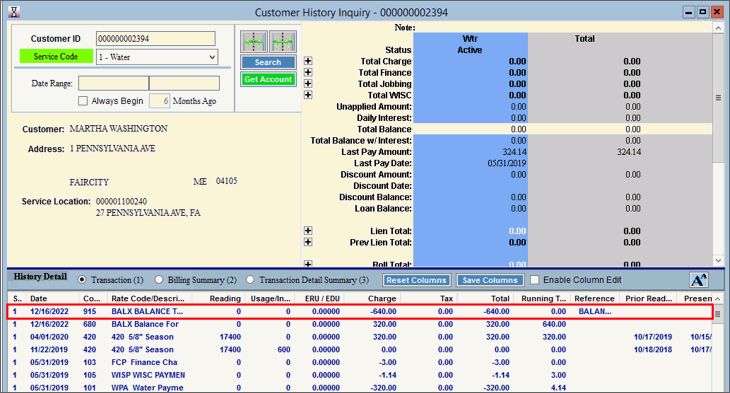Screen dimensions: 730x393
Task: Click the previous account arrow icon
Action: click(254, 42)
